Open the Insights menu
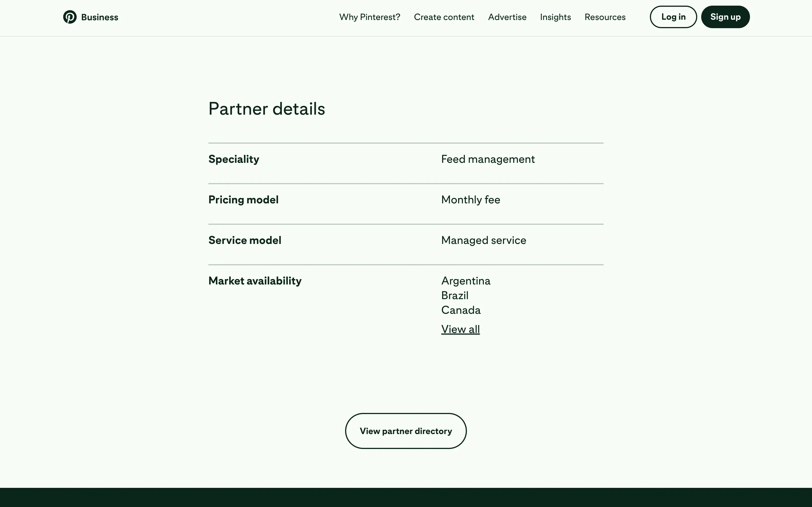This screenshot has height=507, width=812. coord(555,17)
